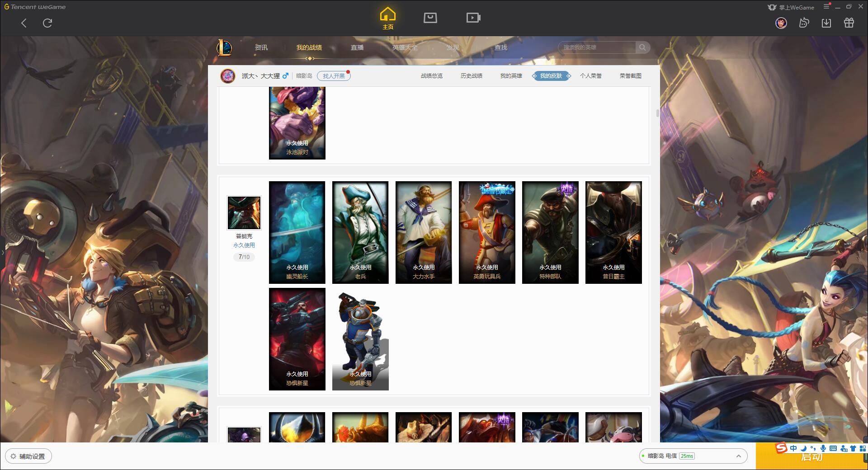Open the 资讯 tab
This screenshot has width=868, height=470.
[261, 47]
